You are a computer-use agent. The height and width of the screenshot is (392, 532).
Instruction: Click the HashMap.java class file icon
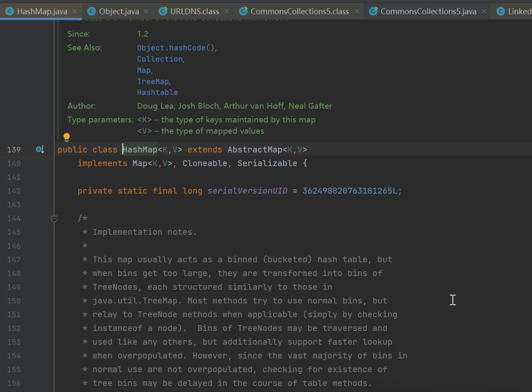pos(9,11)
